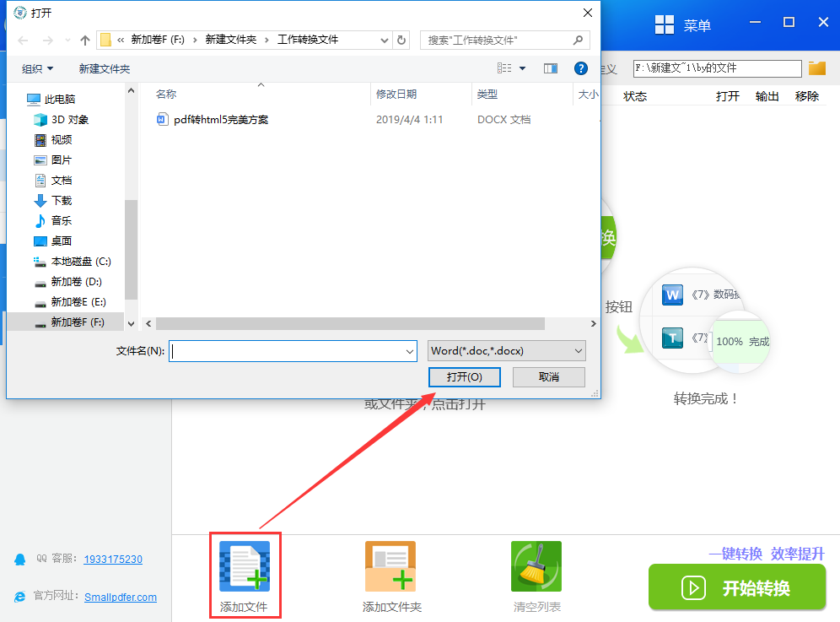The width and height of the screenshot is (840, 622).
Task: Click the 移除 column header in main window
Action: (807, 96)
